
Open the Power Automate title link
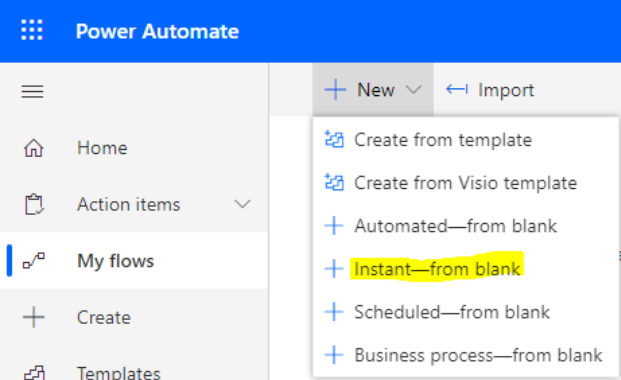point(157,31)
